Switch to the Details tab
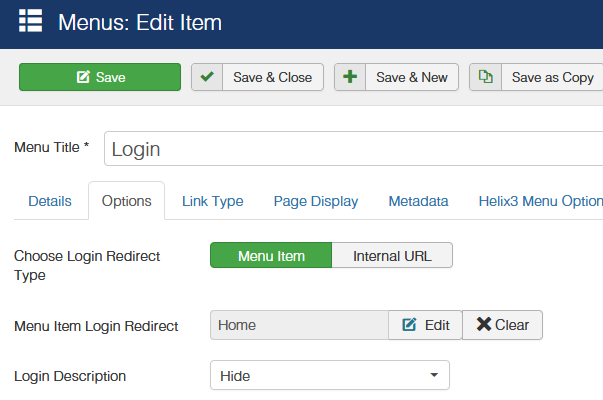603x400 pixels. point(50,201)
